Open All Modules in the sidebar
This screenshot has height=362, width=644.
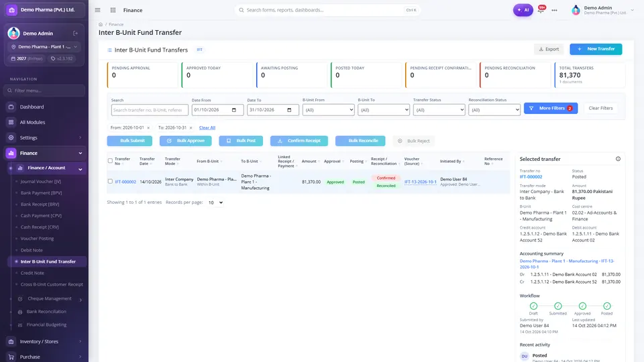(x=44, y=122)
